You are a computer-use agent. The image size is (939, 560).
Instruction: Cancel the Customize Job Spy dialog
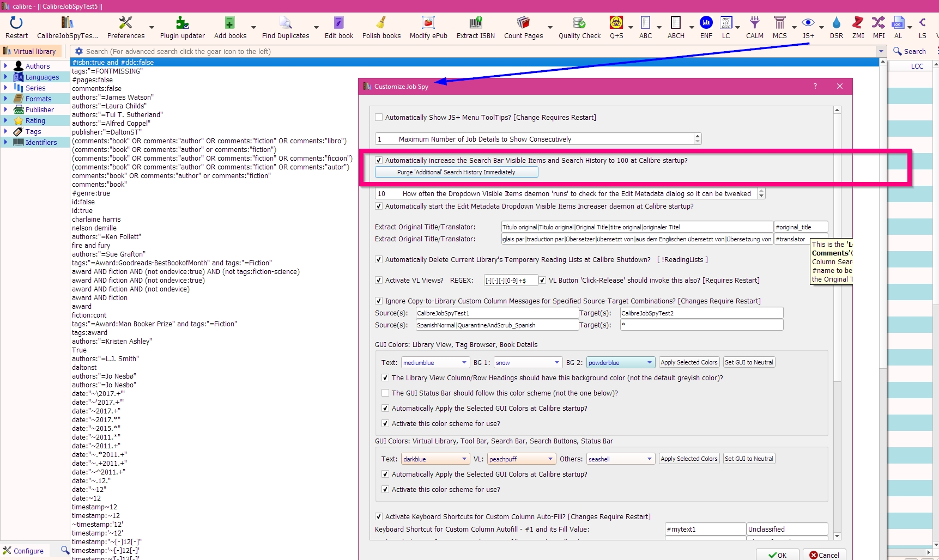(x=824, y=555)
